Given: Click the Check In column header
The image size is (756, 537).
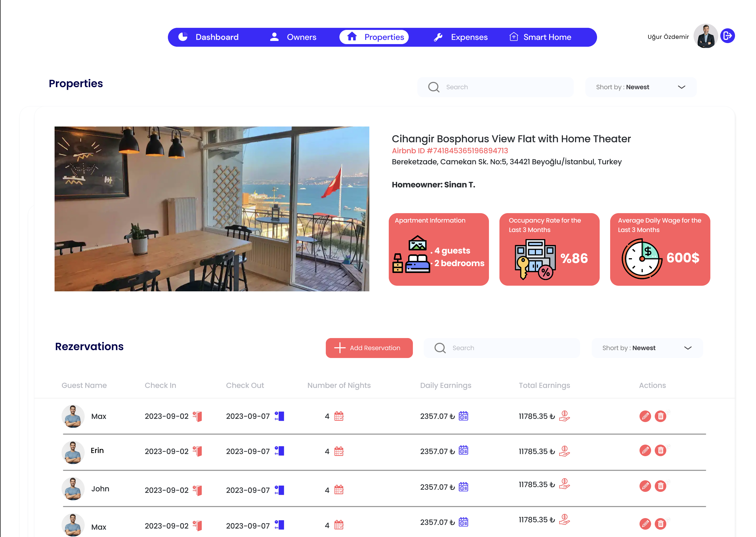Looking at the screenshot, I should pyautogui.click(x=160, y=385).
